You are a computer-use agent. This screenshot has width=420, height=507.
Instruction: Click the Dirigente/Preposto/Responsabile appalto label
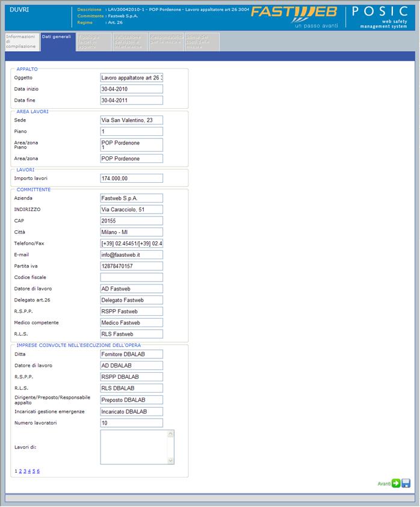click(52, 400)
